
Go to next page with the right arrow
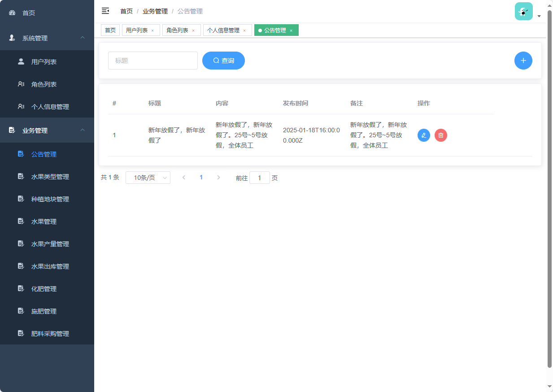218,178
